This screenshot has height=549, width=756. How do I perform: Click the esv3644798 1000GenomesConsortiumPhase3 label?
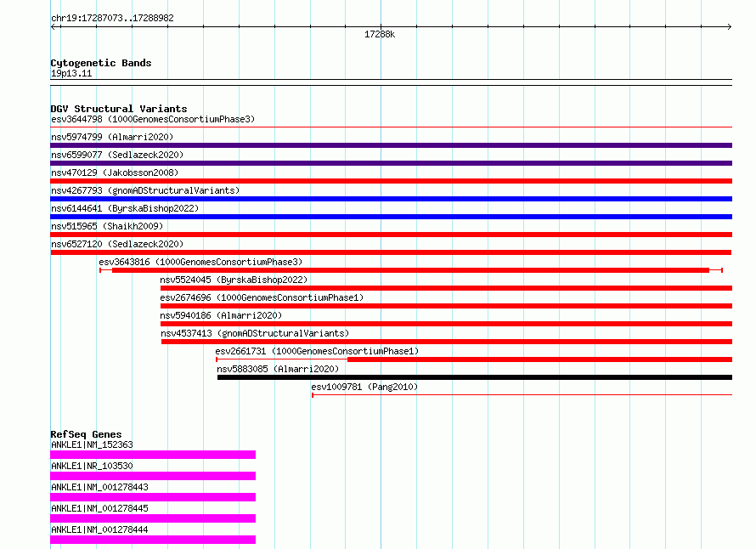(153, 119)
